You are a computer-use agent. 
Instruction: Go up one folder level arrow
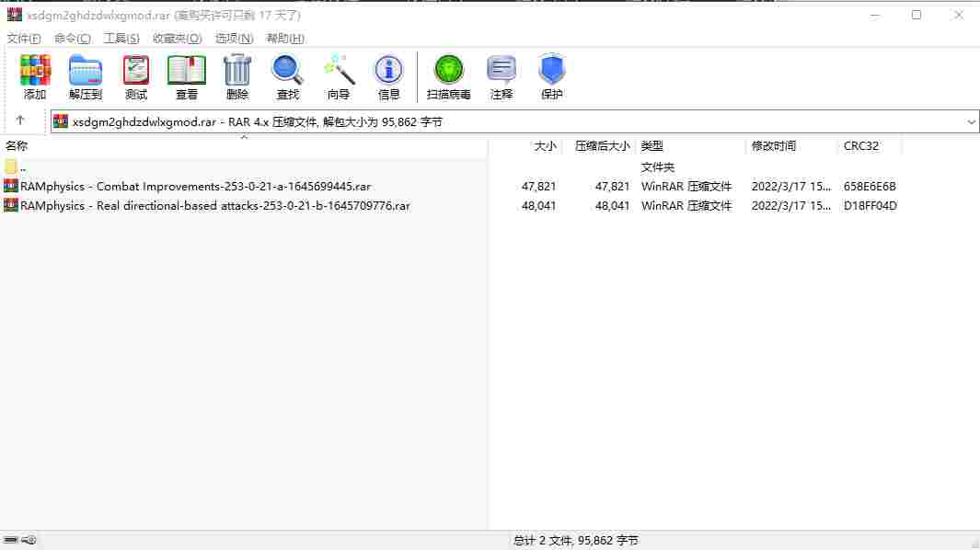(20, 120)
